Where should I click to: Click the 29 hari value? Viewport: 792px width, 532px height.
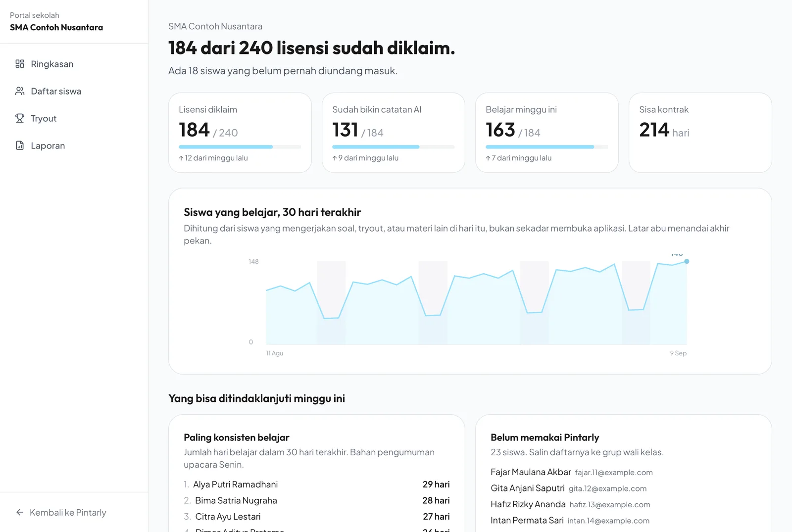pos(436,484)
